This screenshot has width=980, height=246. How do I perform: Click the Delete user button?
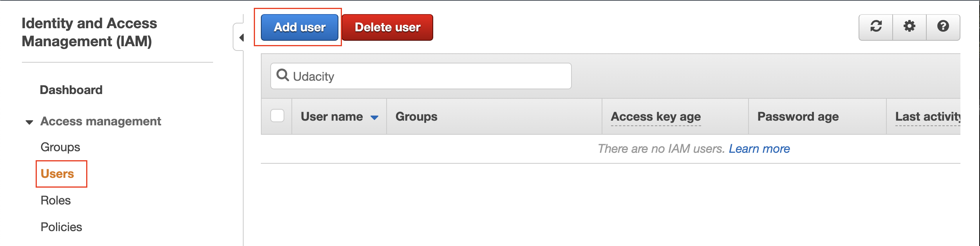(x=387, y=27)
